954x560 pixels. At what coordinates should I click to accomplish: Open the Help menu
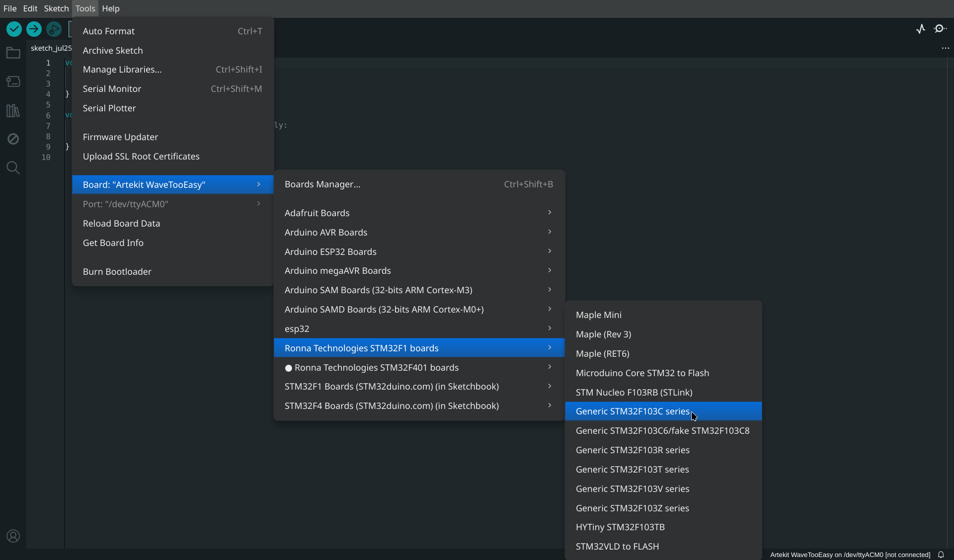111,8
